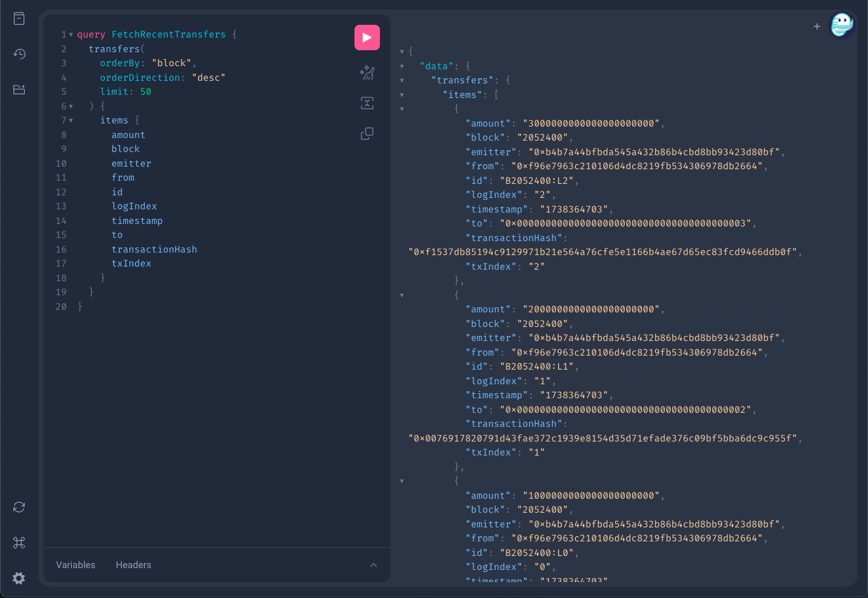Collapse the "data" object in the response
Screen dimensions: 868x598
pyautogui.click(x=401, y=66)
